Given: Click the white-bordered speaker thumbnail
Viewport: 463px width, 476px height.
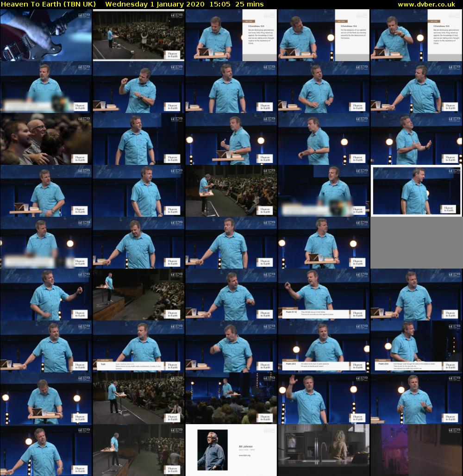Looking at the screenshot, I should tap(416, 191).
